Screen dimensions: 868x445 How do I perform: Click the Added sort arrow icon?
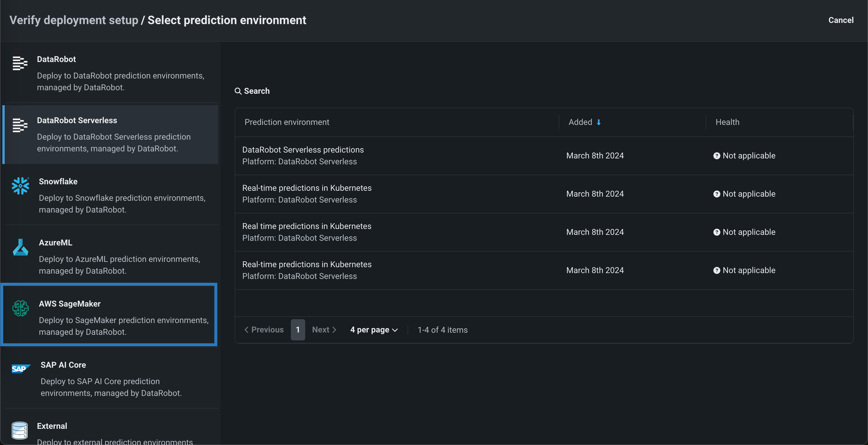click(599, 122)
